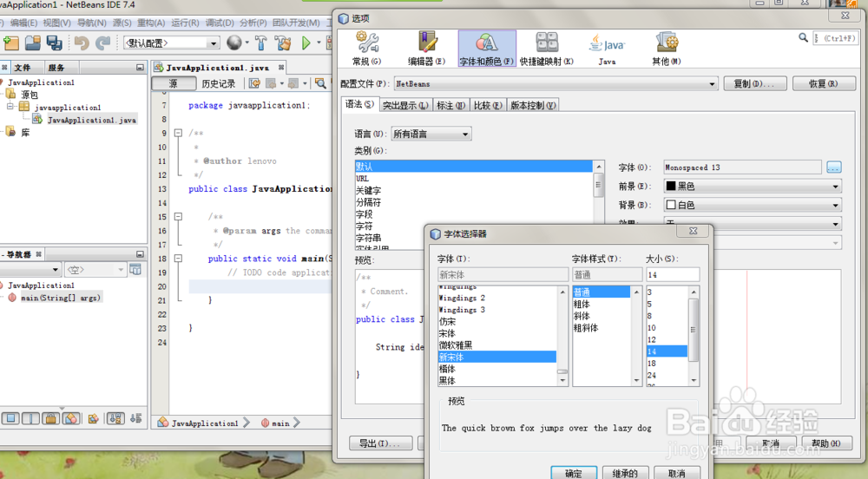This screenshot has height=479, width=868.
Task: Collapse the main method fold at line 18
Action: tap(178, 259)
